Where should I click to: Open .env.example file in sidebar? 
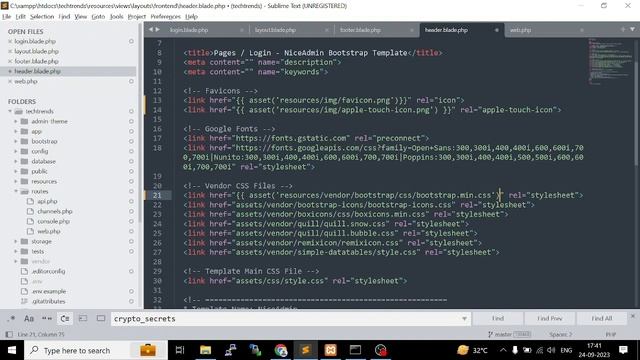[49, 291]
